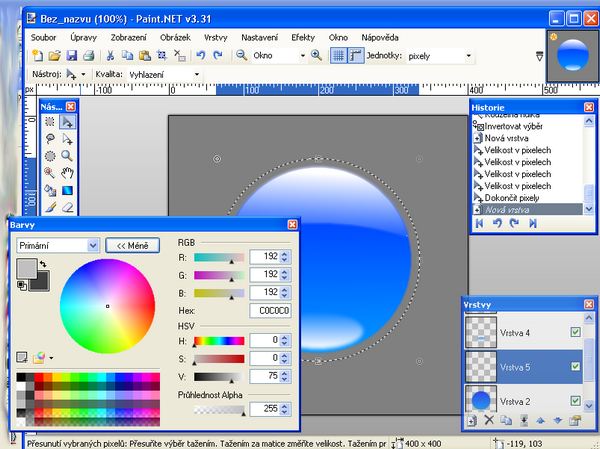Click the << Méně button
The height and width of the screenshot is (449, 600).
pos(132,244)
